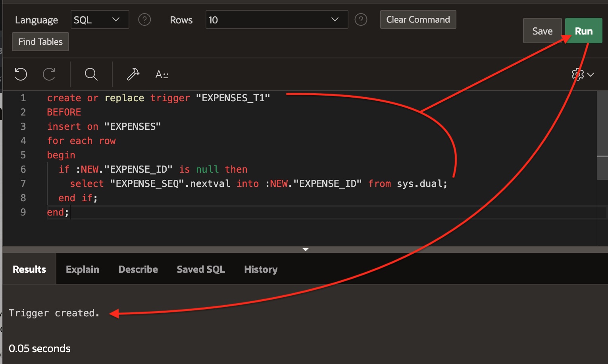608x364 pixels.
Task: Click the help icon next to Language
Action: (x=144, y=19)
